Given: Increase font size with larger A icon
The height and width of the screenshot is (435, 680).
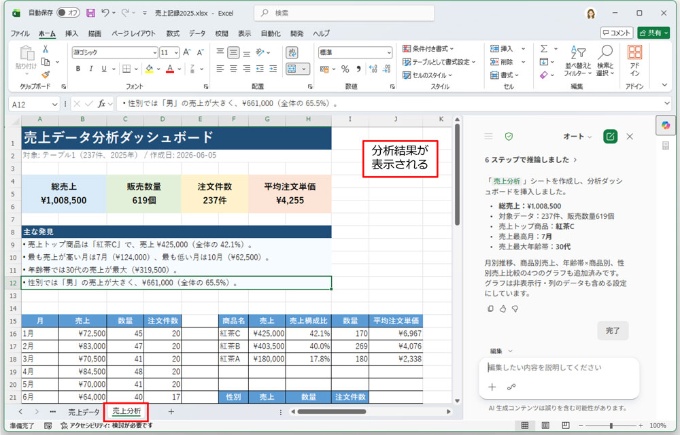Looking at the screenshot, I should pos(187,52).
